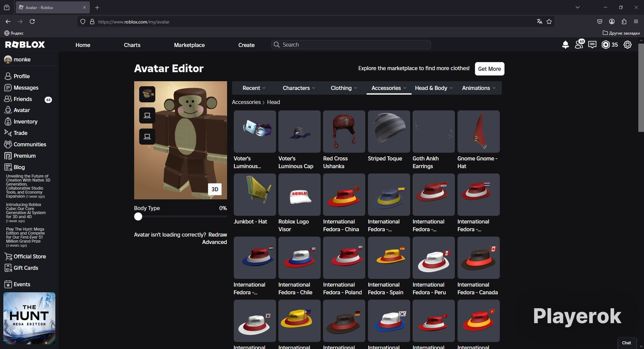
Task: Go to the Home menu
Action: [x=83, y=45]
